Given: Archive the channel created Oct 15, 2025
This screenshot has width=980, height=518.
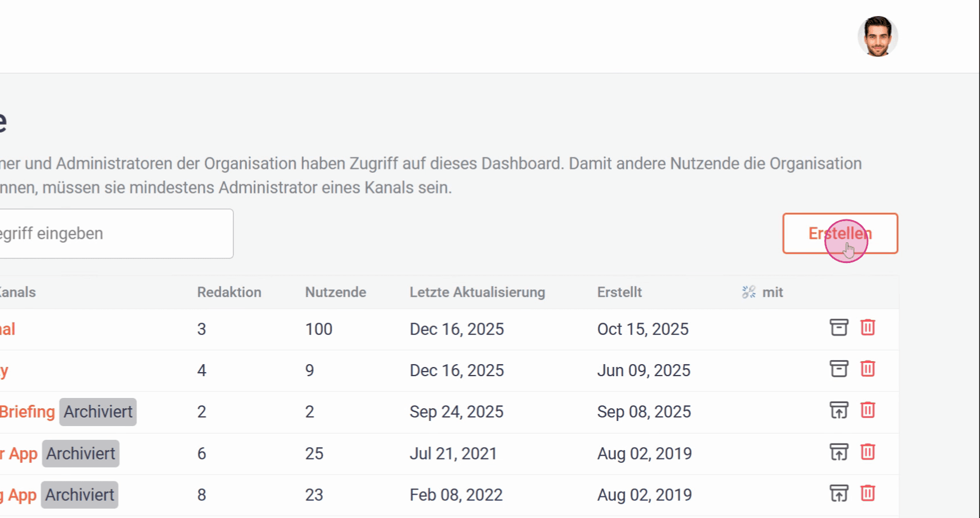Looking at the screenshot, I should coord(839,327).
